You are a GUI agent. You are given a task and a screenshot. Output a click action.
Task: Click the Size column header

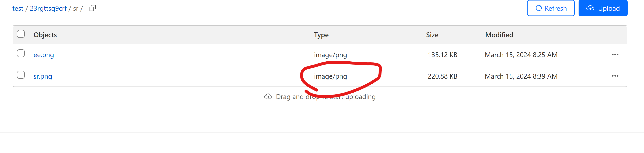point(432,35)
